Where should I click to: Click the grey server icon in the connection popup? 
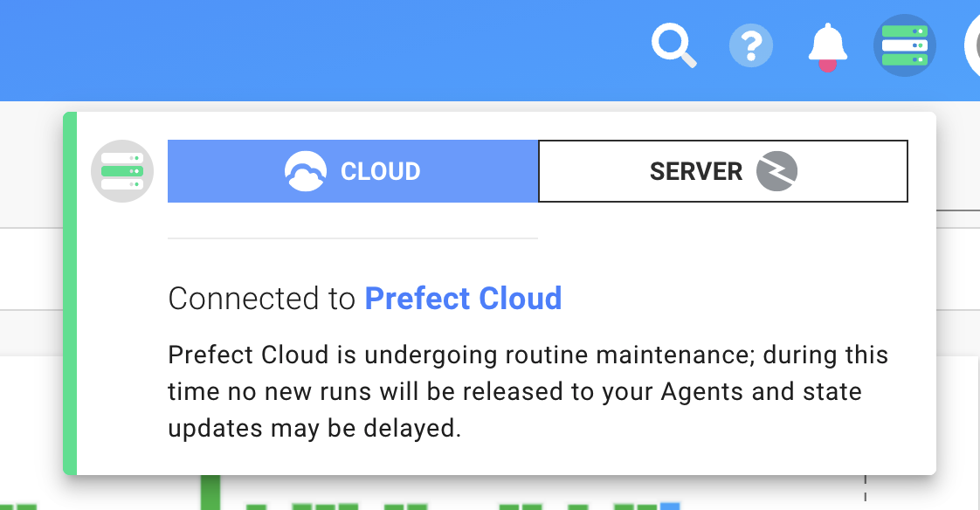pos(122,171)
